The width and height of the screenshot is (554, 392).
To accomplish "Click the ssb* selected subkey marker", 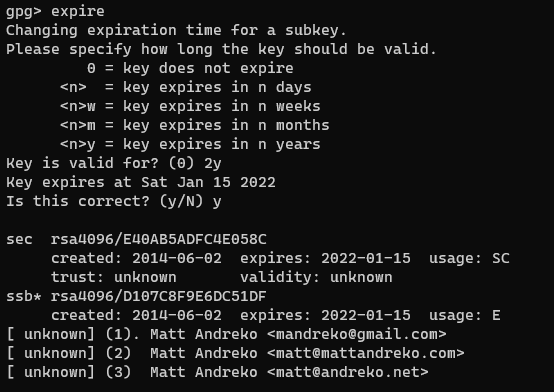I will click(24, 297).
